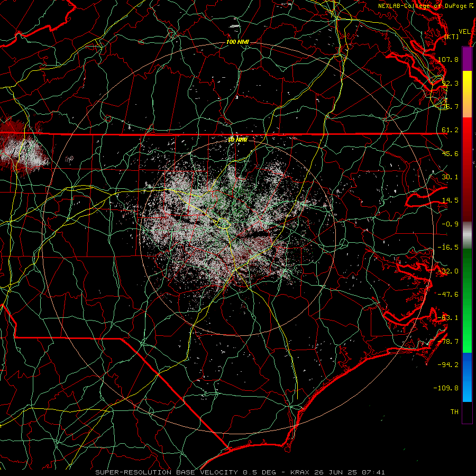Select the -0.9 legend value
Viewport: 476px width, 476px height.
(x=450, y=224)
